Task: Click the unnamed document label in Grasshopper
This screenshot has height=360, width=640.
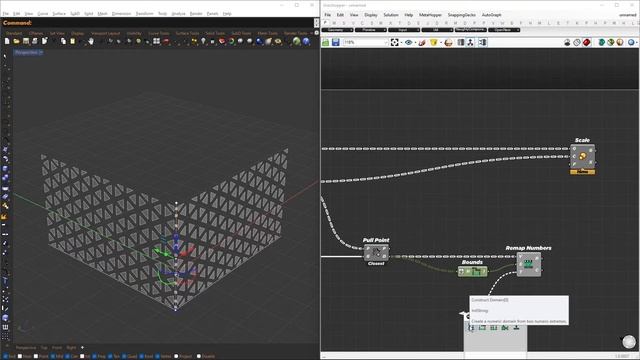Action: (627, 15)
